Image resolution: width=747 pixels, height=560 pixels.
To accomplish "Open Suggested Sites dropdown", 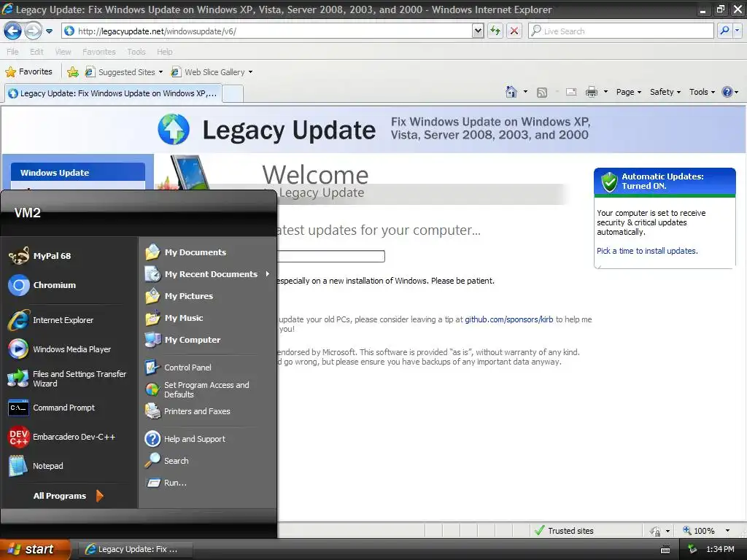I will (160, 72).
